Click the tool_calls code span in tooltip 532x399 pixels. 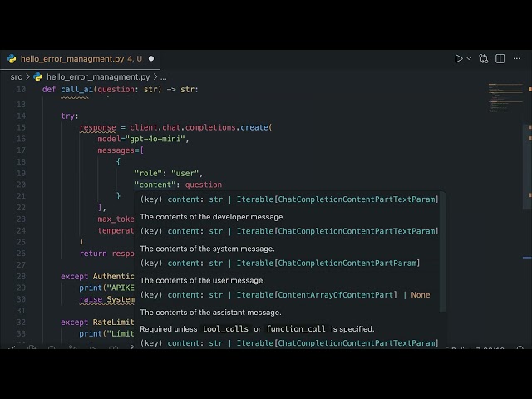[225, 329]
